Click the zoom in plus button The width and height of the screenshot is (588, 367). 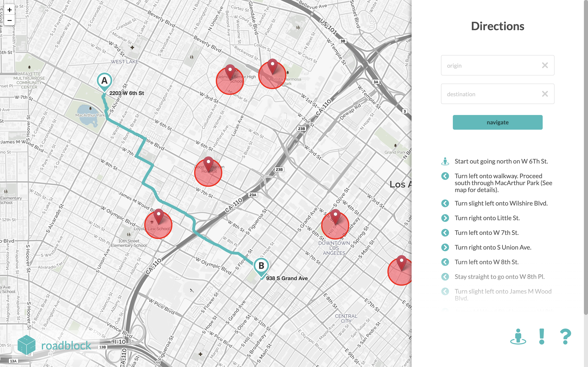pyautogui.click(x=9, y=10)
